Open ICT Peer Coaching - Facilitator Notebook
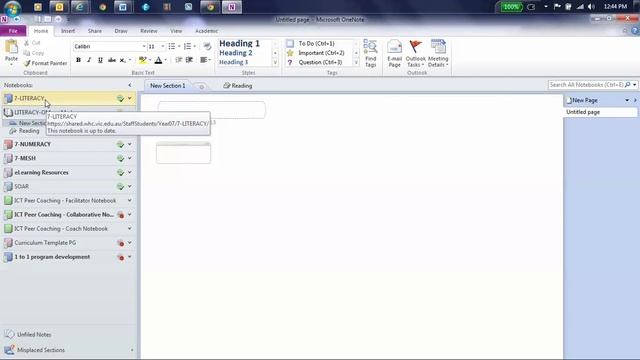Image resolution: width=640 pixels, height=360 pixels. click(x=65, y=200)
